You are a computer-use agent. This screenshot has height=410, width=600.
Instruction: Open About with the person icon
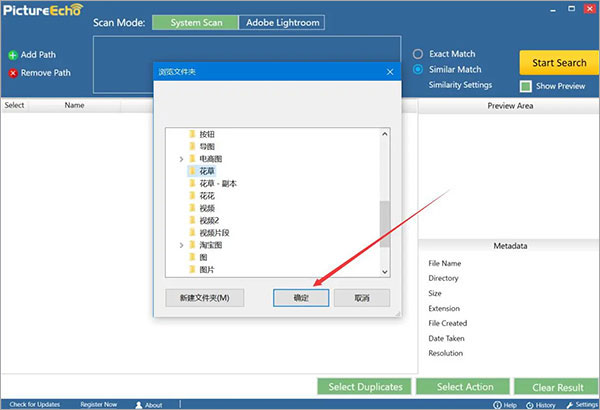[x=139, y=405]
